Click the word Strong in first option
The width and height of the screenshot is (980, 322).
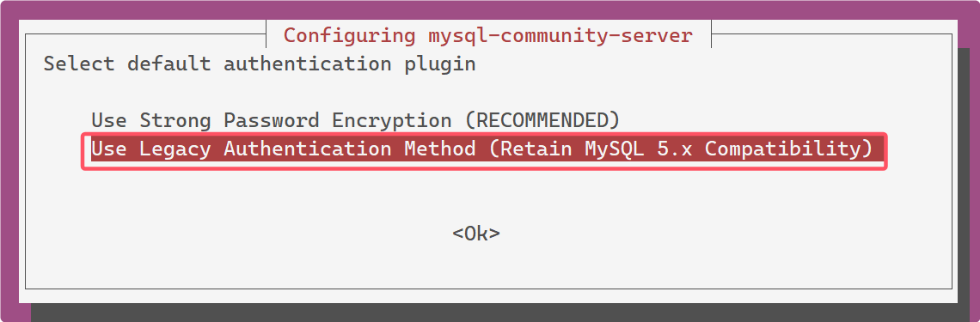coord(175,120)
